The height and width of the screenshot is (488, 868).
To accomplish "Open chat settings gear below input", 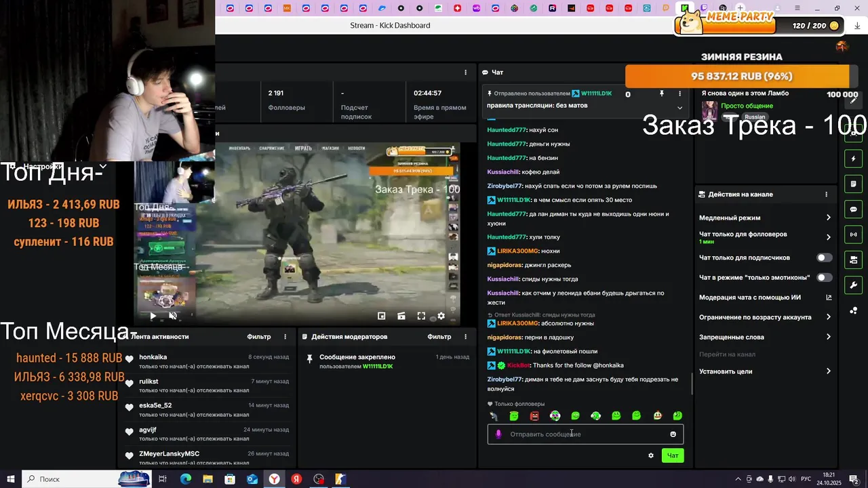I will [x=651, y=455].
